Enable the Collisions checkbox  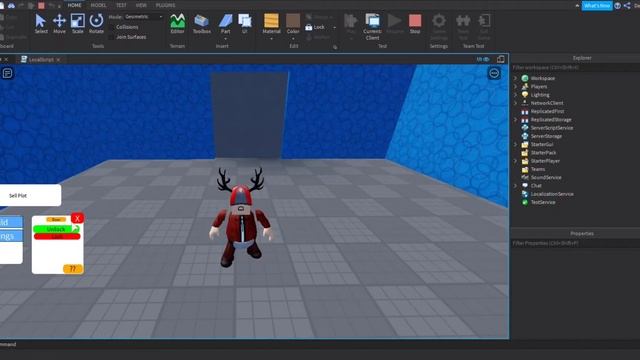[111, 27]
